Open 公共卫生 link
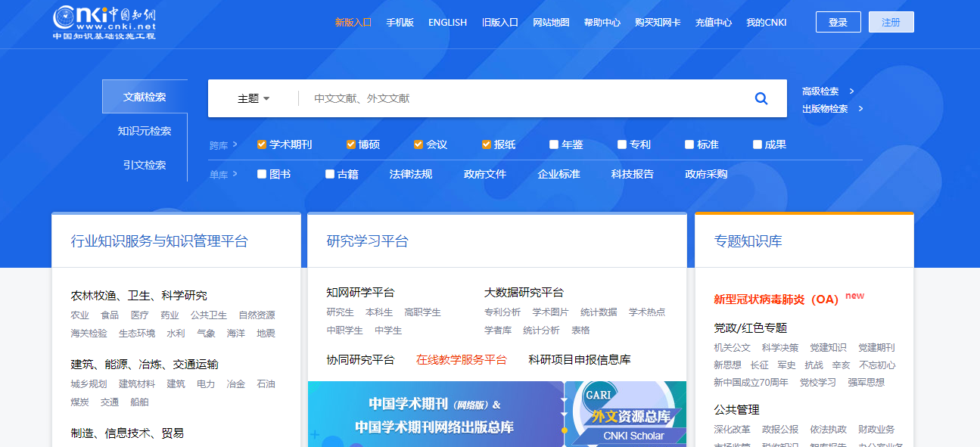The image size is (980, 447). (209, 315)
